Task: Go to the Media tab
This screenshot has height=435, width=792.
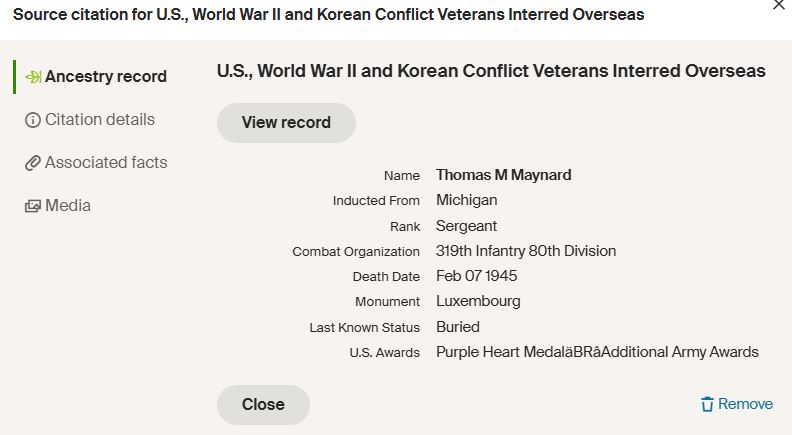Action: (58, 206)
